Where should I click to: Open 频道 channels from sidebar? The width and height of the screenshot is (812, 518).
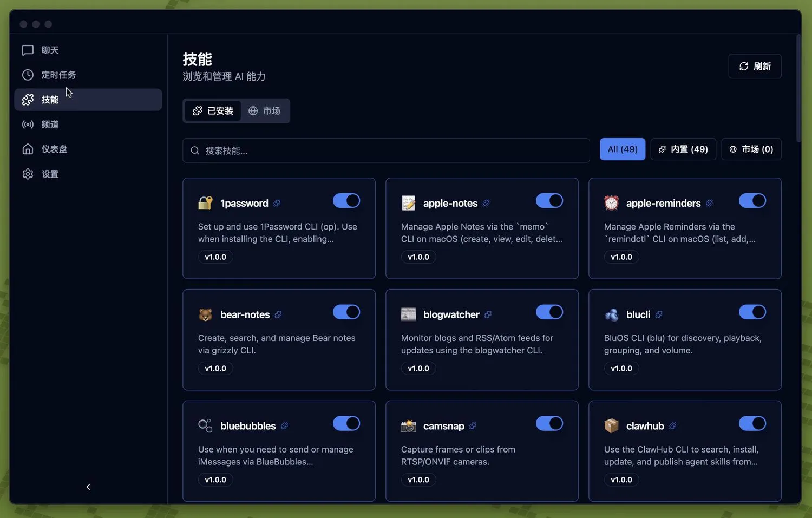coord(88,124)
